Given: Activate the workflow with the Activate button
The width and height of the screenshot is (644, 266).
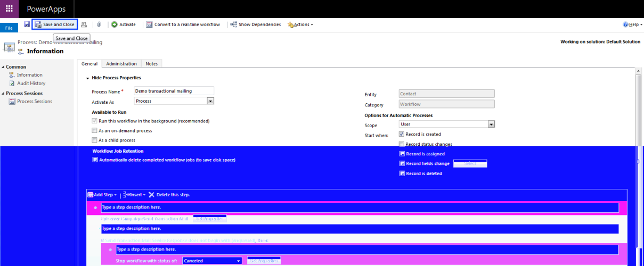Looking at the screenshot, I should coord(123,24).
